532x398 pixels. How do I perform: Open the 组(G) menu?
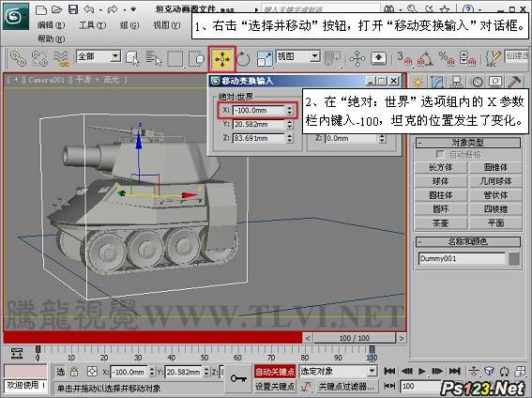[129, 25]
